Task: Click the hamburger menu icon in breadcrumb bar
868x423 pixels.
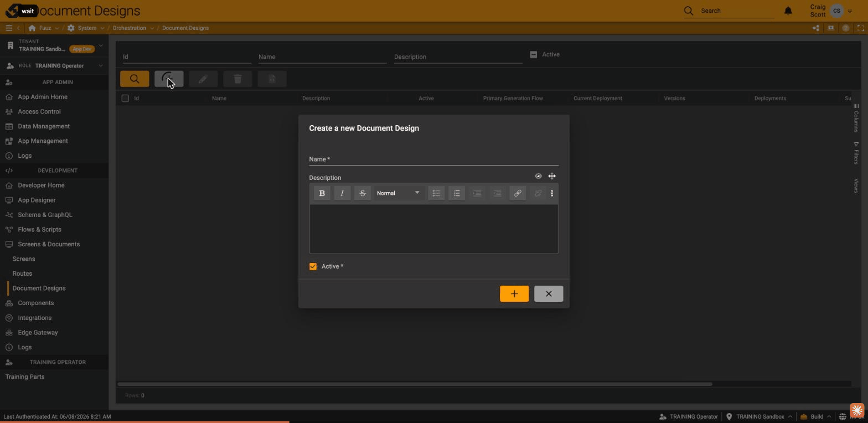Action: (9, 28)
